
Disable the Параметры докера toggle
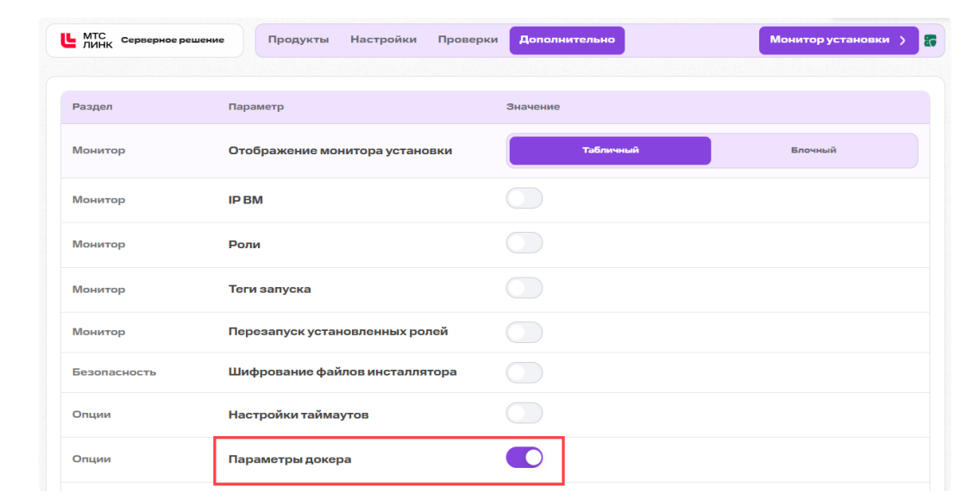tap(525, 458)
